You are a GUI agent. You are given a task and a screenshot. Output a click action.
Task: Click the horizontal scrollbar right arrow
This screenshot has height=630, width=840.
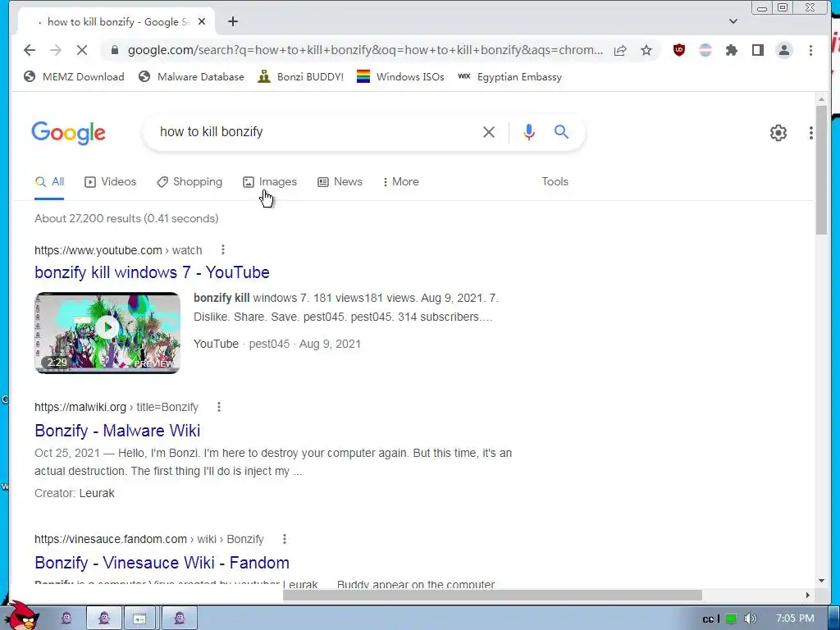[808, 596]
